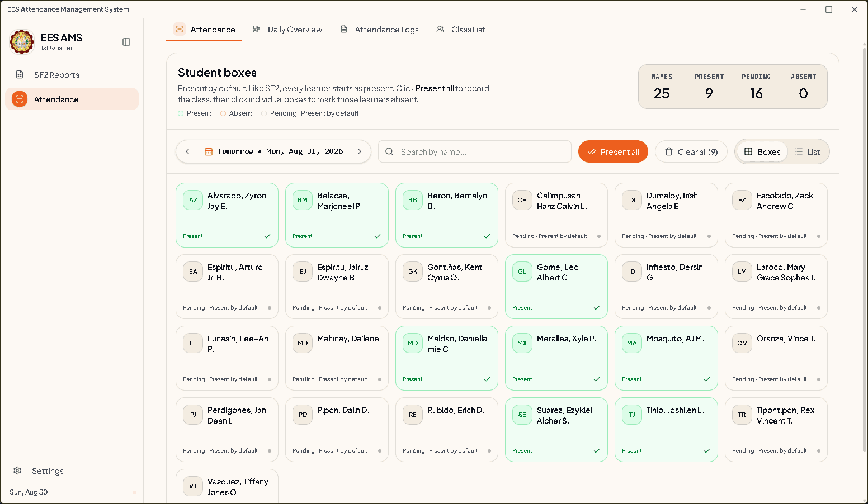Viewport: 868px width, 504px height.
Task: Switch to List view
Action: 808,151
